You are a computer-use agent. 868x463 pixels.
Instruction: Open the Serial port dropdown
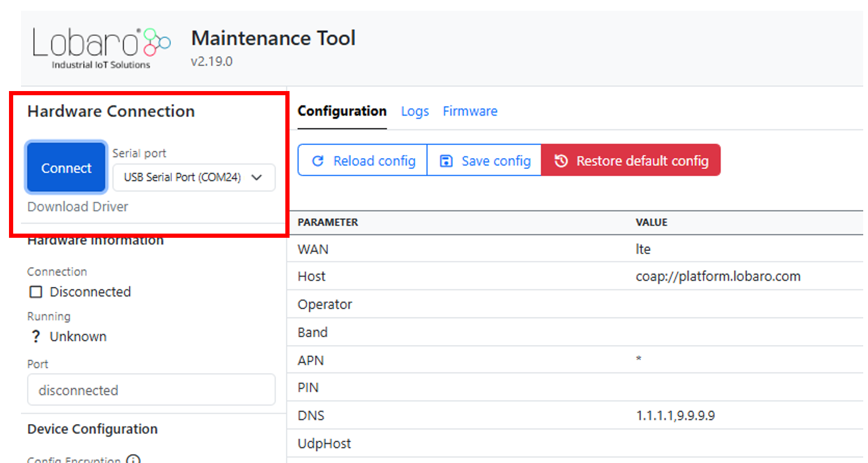pos(194,177)
